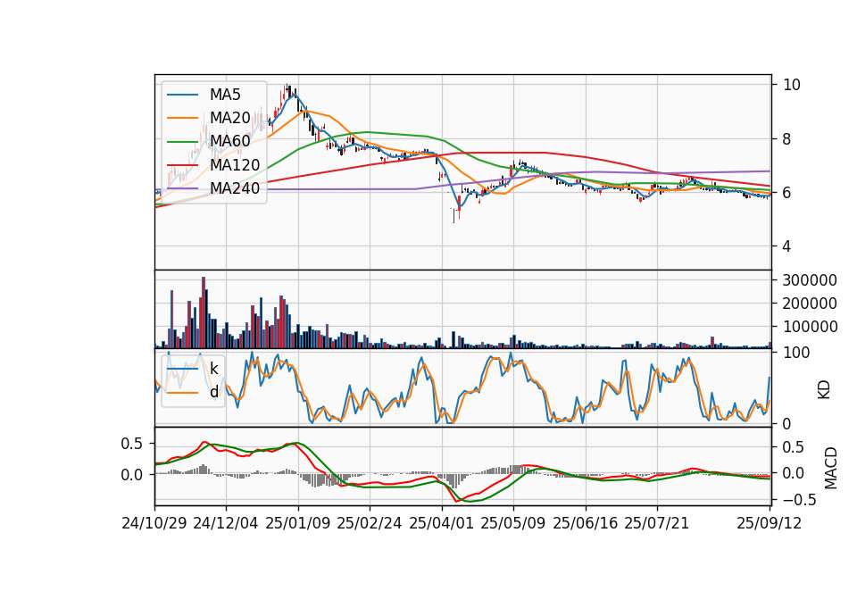Click the MACD axis title
Image resolution: width=857 pixels, height=616 pixels.
pos(831,468)
